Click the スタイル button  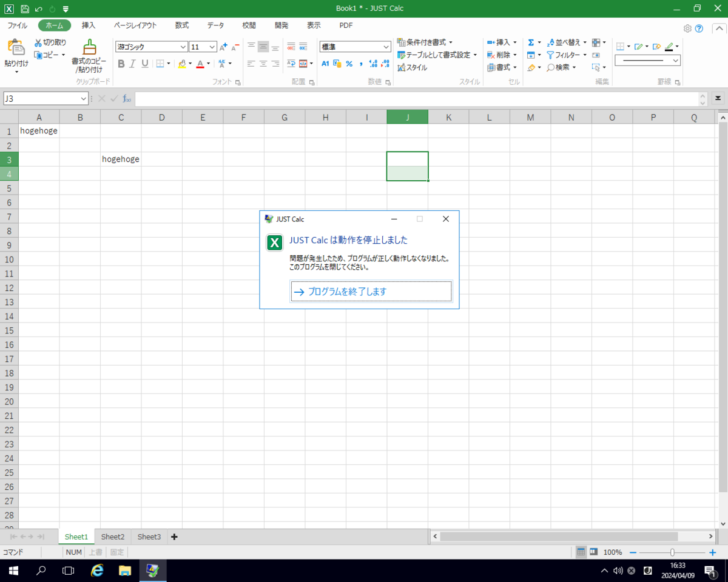click(x=413, y=67)
